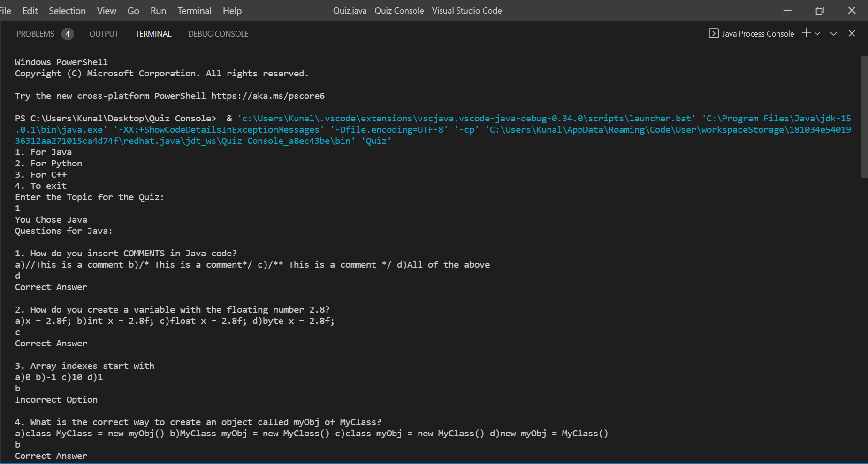Viewport: 868px width, 464px height.
Task: Open the Terminal menu
Action: tap(194, 10)
